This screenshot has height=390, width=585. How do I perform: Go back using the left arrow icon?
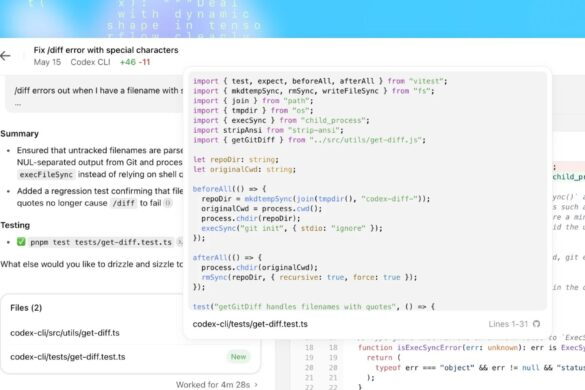[x=6, y=56]
